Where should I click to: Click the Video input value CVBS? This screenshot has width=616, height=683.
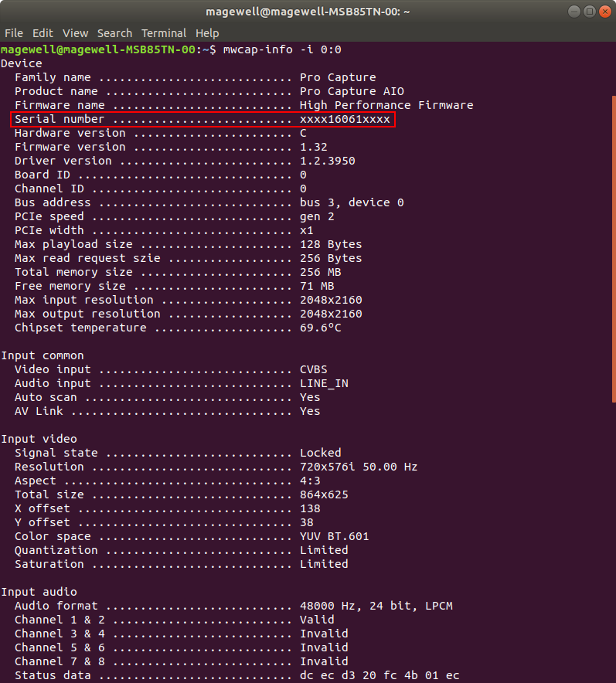[314, 370]
